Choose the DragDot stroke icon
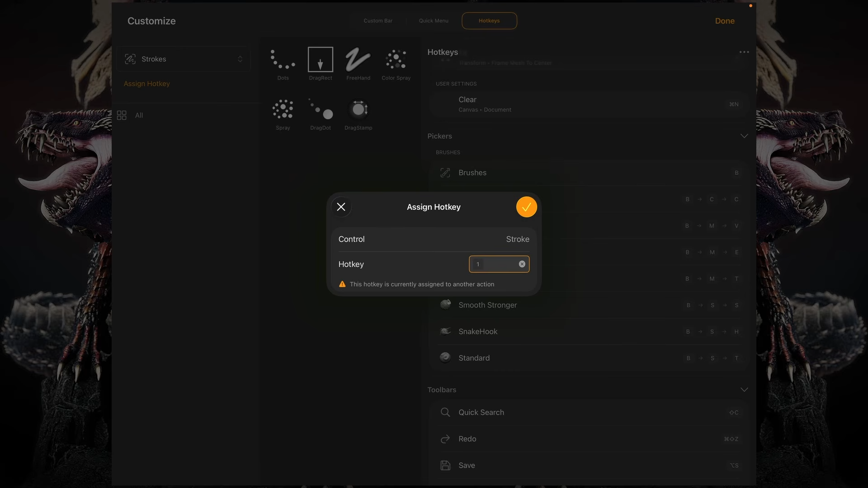Image resolution: width=868 pixels, height=488 pixels. pos(321,109)
